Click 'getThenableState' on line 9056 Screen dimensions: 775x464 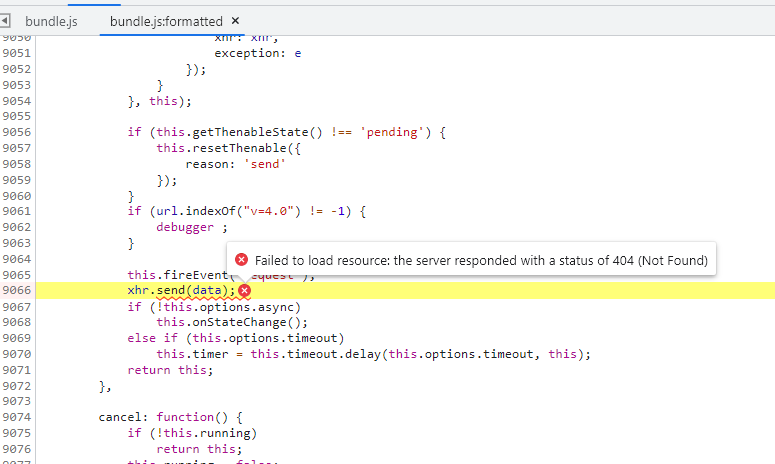250,132
